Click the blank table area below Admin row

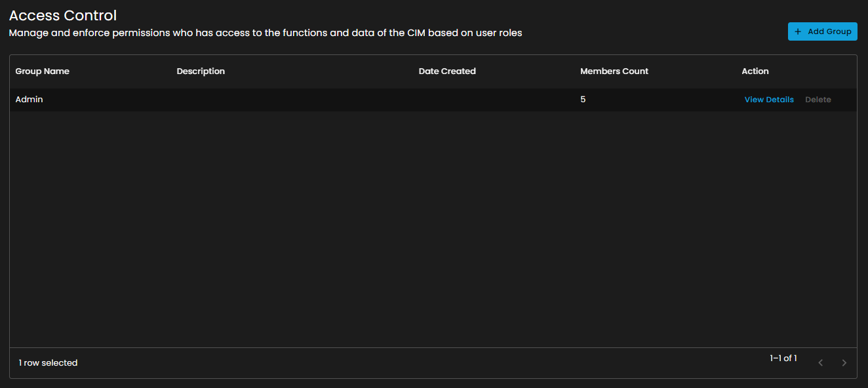(x=433, y=229)
